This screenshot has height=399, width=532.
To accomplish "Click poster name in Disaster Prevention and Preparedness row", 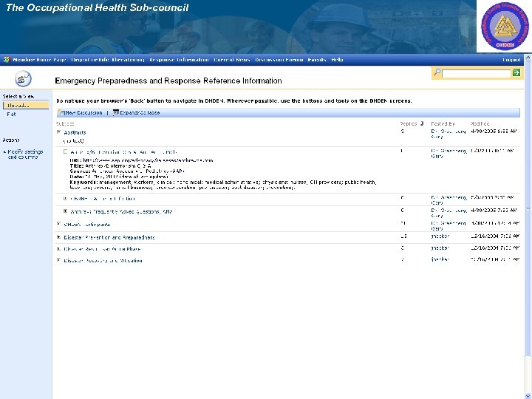I will (440, 236).
